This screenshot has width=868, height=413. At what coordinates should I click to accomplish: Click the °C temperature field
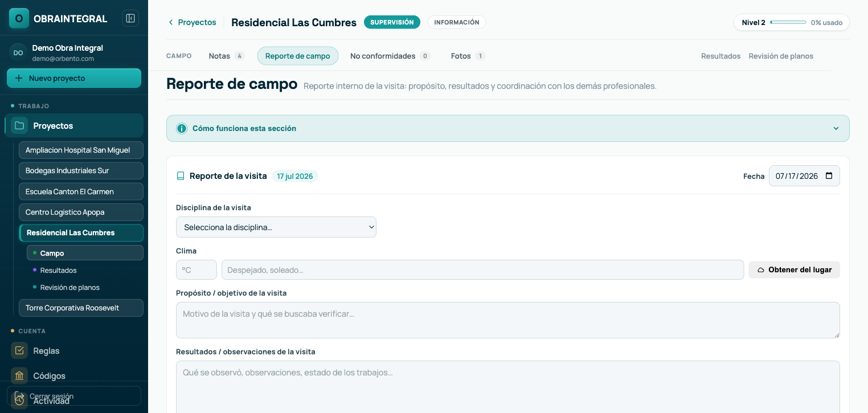196,269
